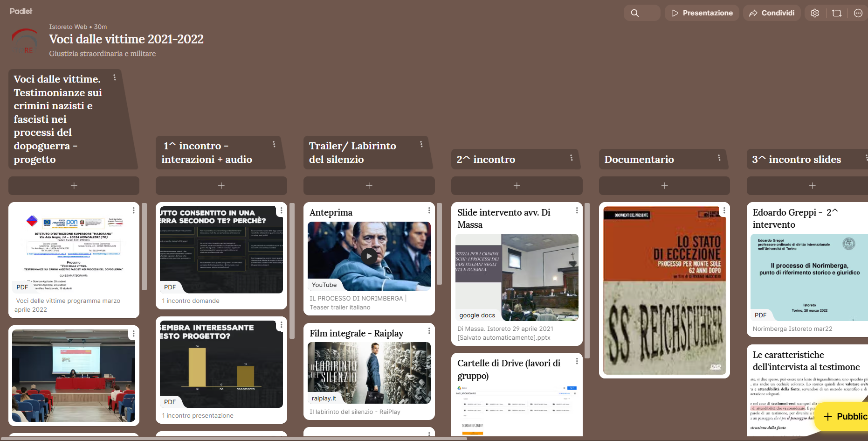The width and height of the screenshot is (868, 441).
Task: Click the horizontal scrollbar at bottom
Action: click(x=233, y=439)
